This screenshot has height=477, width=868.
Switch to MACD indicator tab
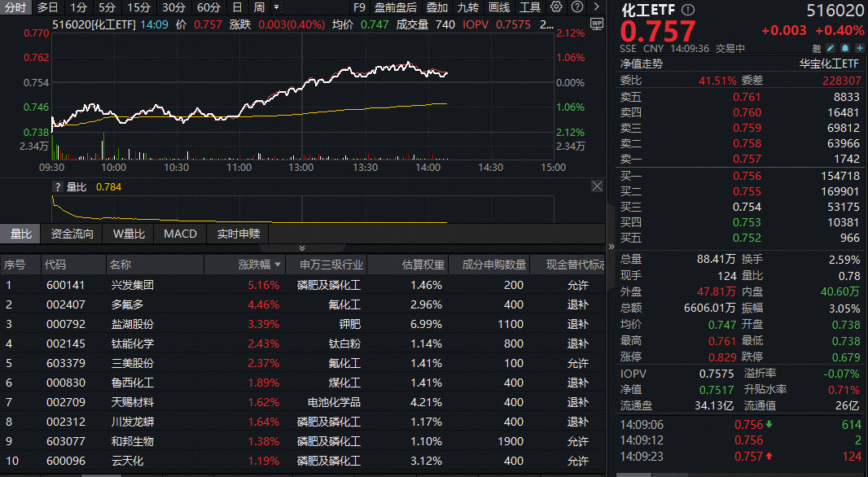coord(180,234)
